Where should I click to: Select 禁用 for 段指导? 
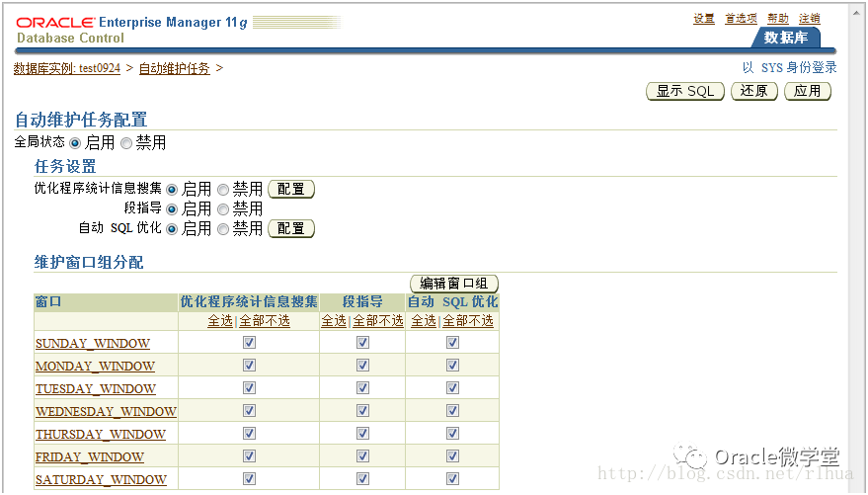223,209
